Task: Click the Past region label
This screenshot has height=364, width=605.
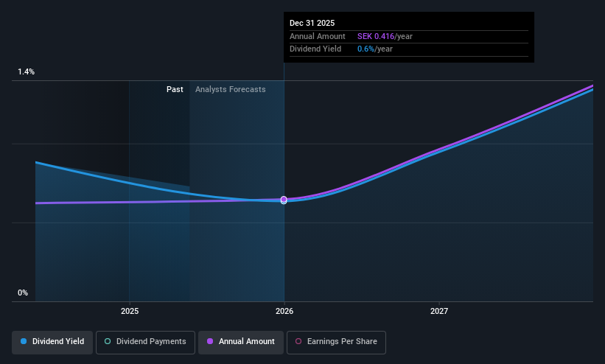Action: pyautogui.click(x=175, y=89)
